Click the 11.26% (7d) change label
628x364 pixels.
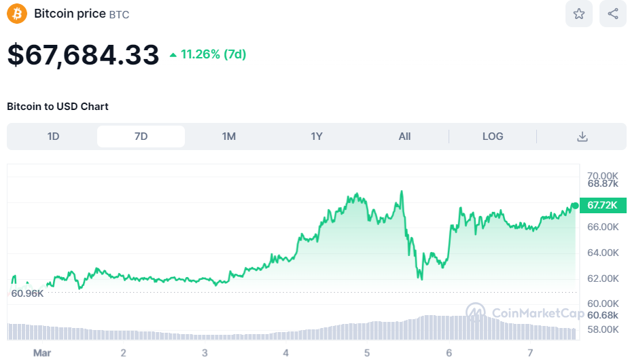click(213, 54)
